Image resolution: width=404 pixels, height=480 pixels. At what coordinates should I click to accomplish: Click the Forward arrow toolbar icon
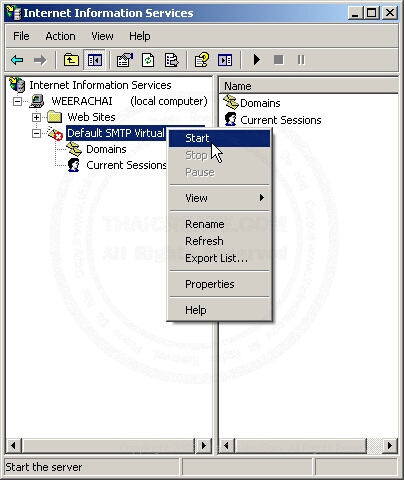[x=40, y=60]
